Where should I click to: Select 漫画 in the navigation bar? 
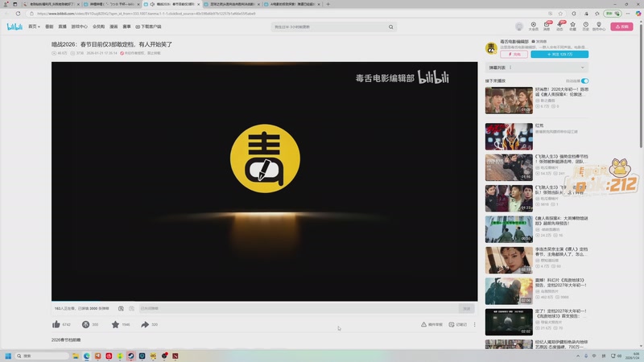pyautogui.click(x=114, y=27)
